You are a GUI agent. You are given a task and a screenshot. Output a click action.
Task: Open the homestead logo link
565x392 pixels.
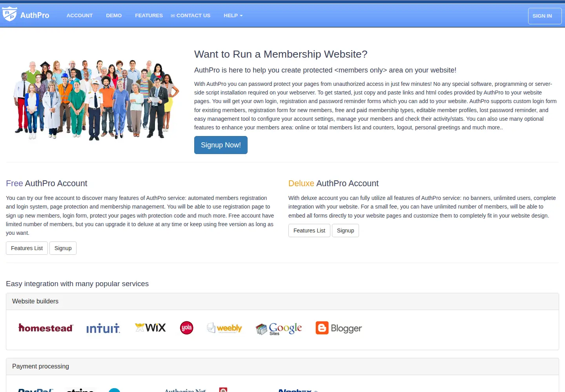pos(46,328)
